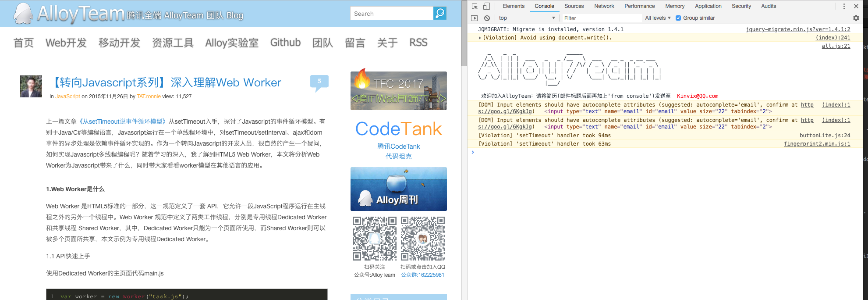The image size is (868, 300).
Task: Expand the document.write Violation message
Action: (480, 38)
